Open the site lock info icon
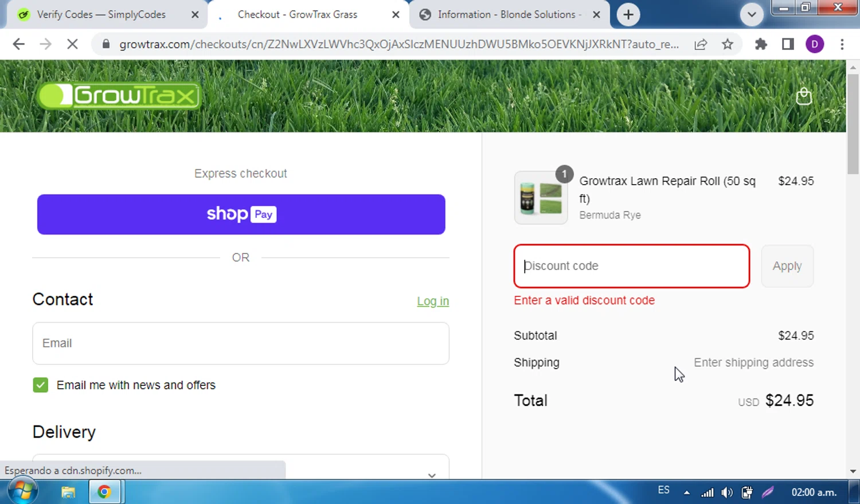The width and height of the screenshot is (860, 504). [105, 44]
